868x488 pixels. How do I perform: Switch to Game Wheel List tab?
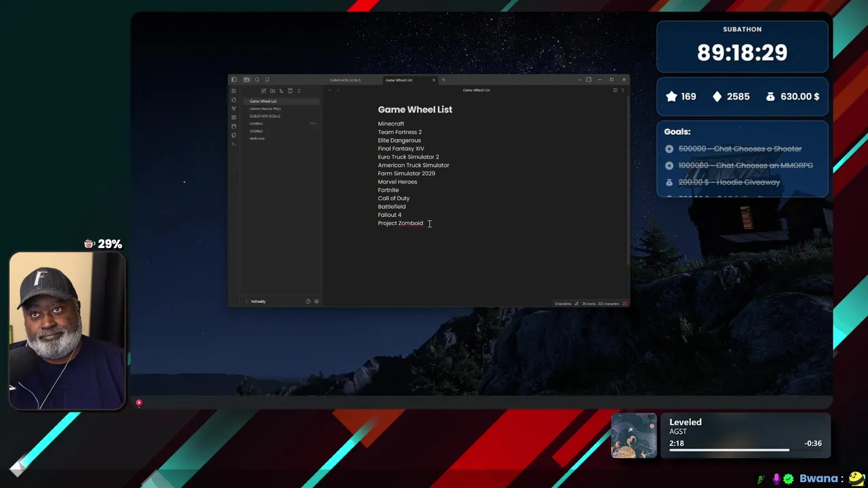click(x=399, y=80)
